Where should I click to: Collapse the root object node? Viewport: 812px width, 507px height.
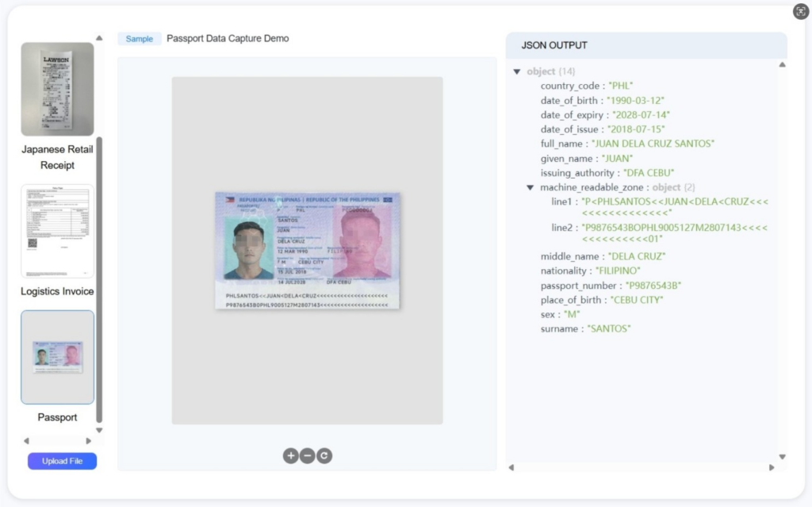tap(517, 72)
